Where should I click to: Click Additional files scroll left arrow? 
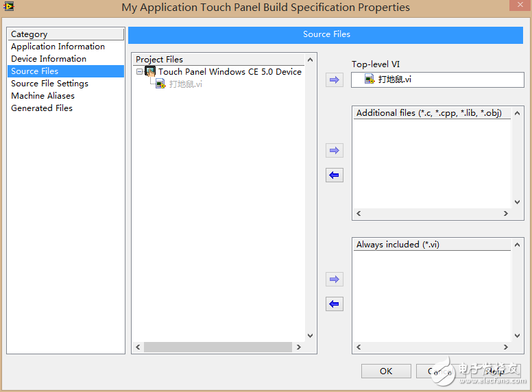pyautogui.click(x=359, y=213)
